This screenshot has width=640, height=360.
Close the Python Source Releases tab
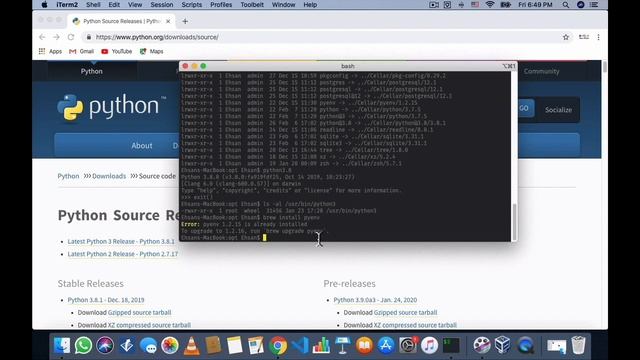168,21
